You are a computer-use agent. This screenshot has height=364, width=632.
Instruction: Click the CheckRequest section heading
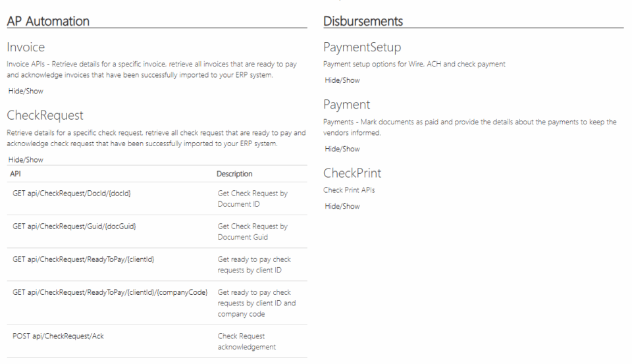[x=45, y=116]
